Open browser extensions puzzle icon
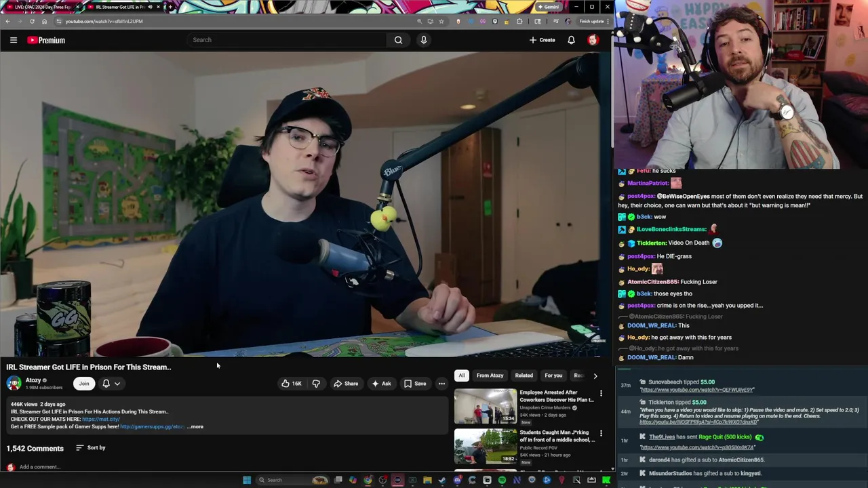The height and width of the screenshot is (488, 868). [519, 21]
